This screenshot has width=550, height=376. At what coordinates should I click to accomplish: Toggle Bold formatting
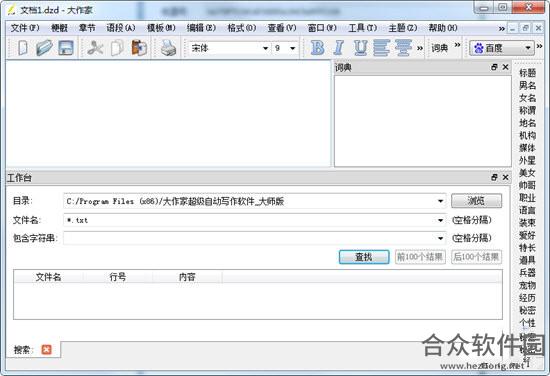click(x=317, y=47)
